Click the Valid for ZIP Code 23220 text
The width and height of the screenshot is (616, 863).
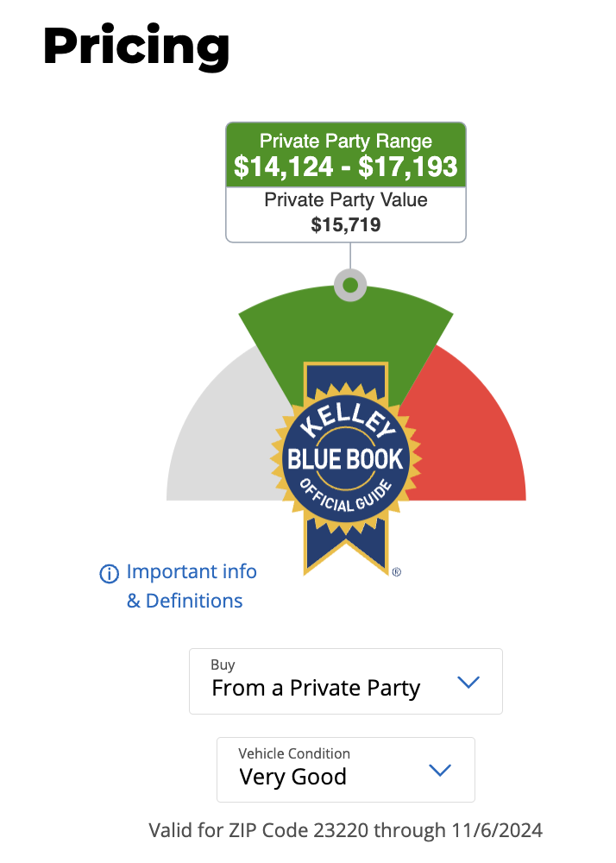pyautogui.click(x=346, y=830)
